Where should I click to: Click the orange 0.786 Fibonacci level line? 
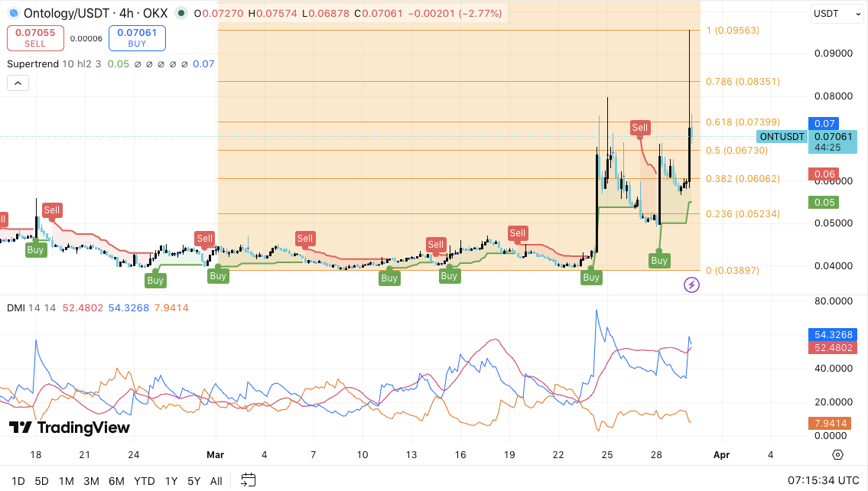click(x=459, y=81)
